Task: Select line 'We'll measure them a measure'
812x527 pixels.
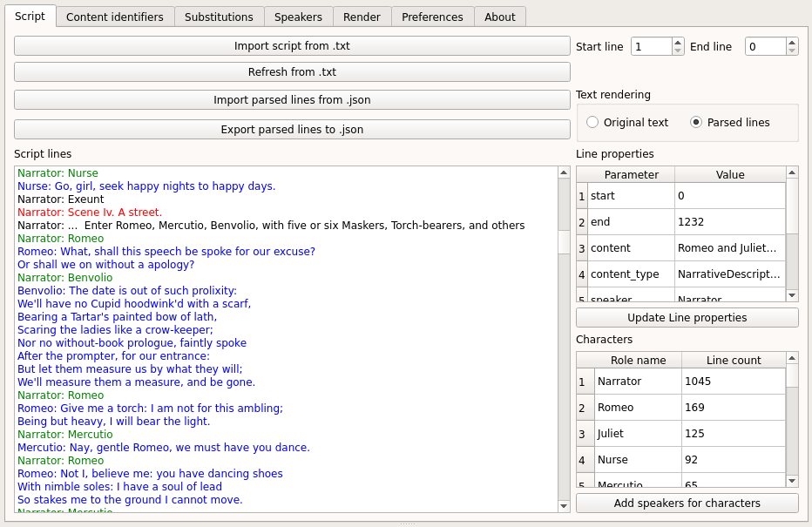Action: point(136,382)
